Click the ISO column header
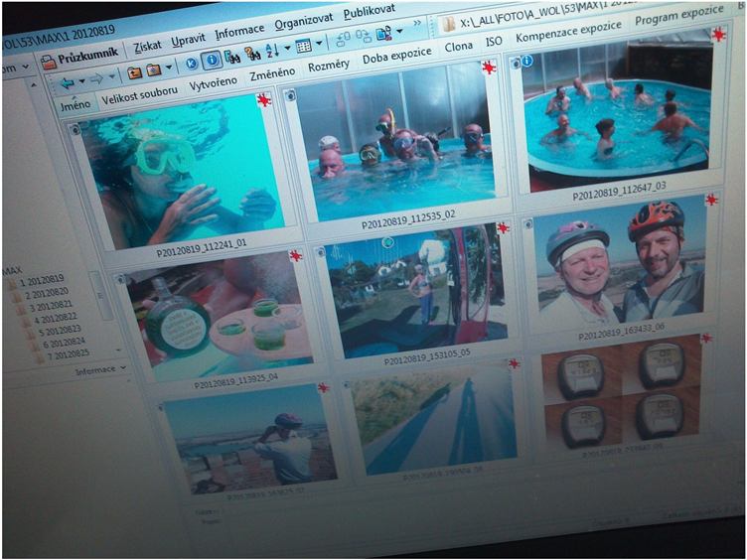The width and height of the screenshot is (747, 560). pyautogui.click(x=494, y=42)
